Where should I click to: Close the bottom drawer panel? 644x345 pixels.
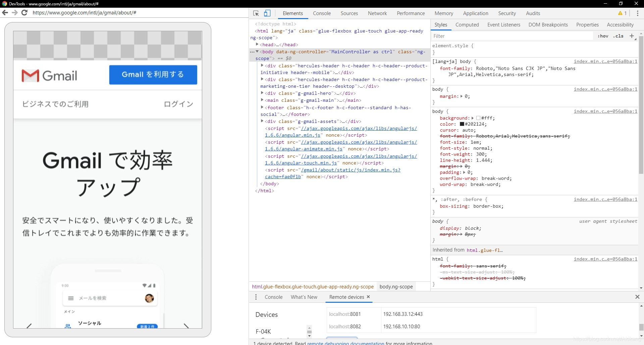(x=637, y=297)
